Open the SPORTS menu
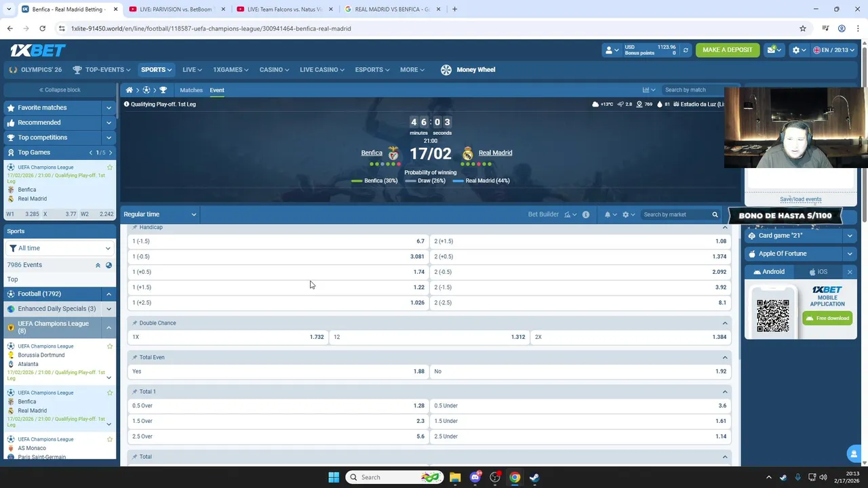Image resolution: width=868 pixels, height=488 pixels. coord(156,70)
